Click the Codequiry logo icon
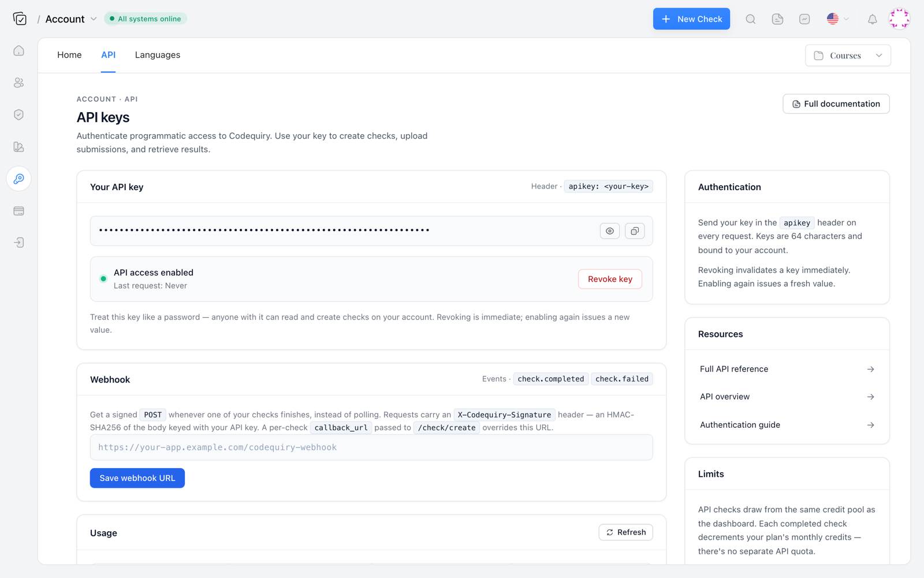The width and height of the screenshot is (924, 578). coord(20,19)
